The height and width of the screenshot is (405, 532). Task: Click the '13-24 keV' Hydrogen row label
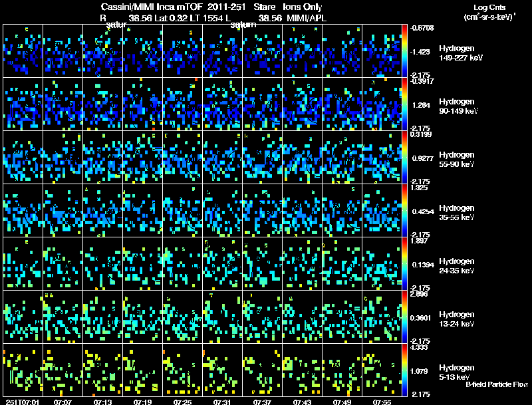(x=457, y=324)
